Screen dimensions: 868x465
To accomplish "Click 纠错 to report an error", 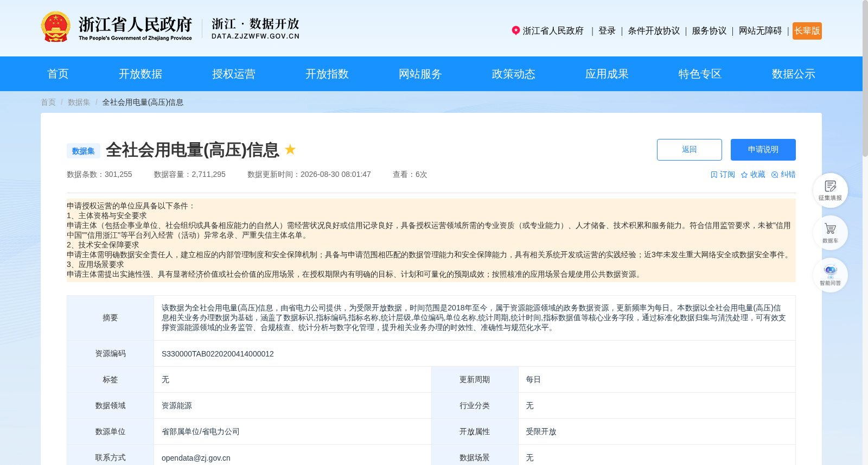I will point(783,175).
